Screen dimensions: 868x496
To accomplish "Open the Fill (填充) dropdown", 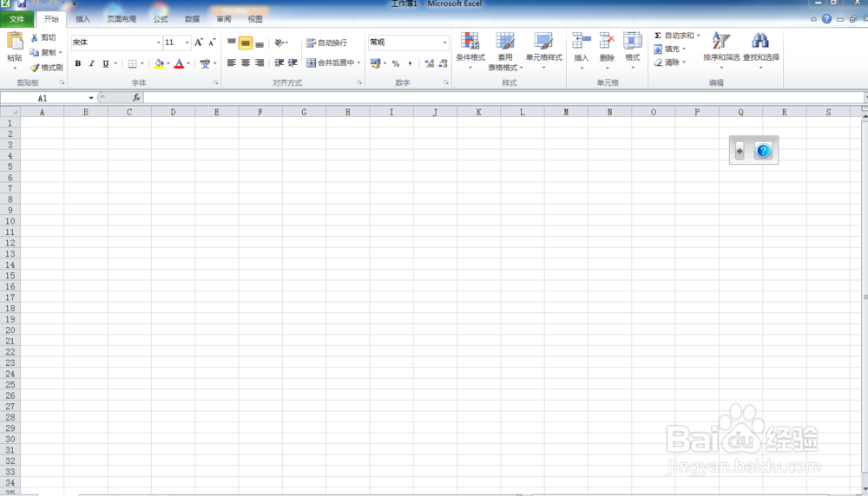I will coord(670,49).
